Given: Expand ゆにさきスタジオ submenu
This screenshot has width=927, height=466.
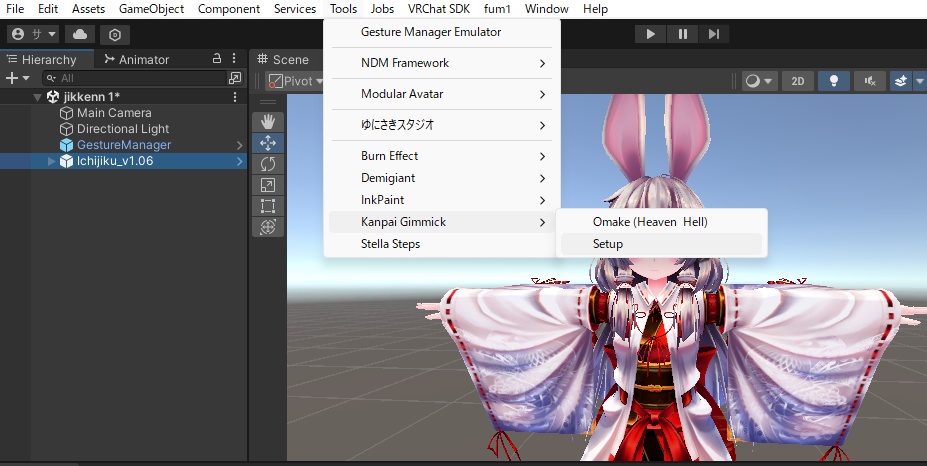Looking at the screenshot, I should (x=442, y=125).
